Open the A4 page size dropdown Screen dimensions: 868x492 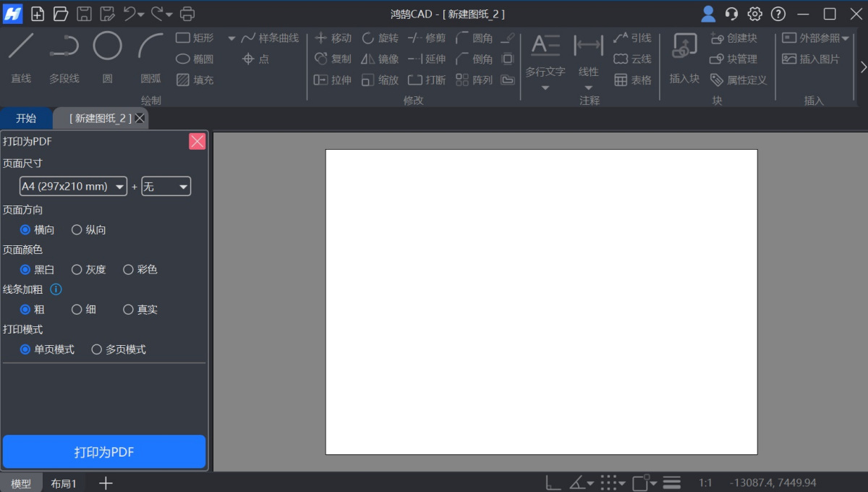click(x=72, y=186)
